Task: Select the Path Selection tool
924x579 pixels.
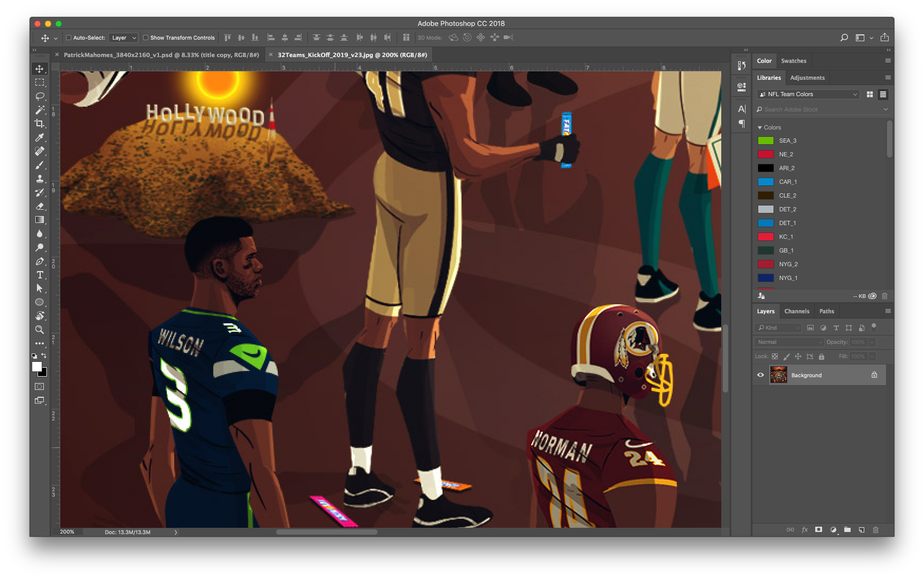Action: pos(40,288)
